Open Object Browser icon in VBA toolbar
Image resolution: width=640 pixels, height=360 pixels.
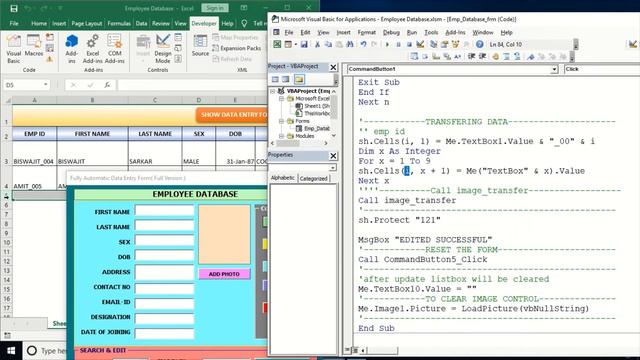(456, 44)
